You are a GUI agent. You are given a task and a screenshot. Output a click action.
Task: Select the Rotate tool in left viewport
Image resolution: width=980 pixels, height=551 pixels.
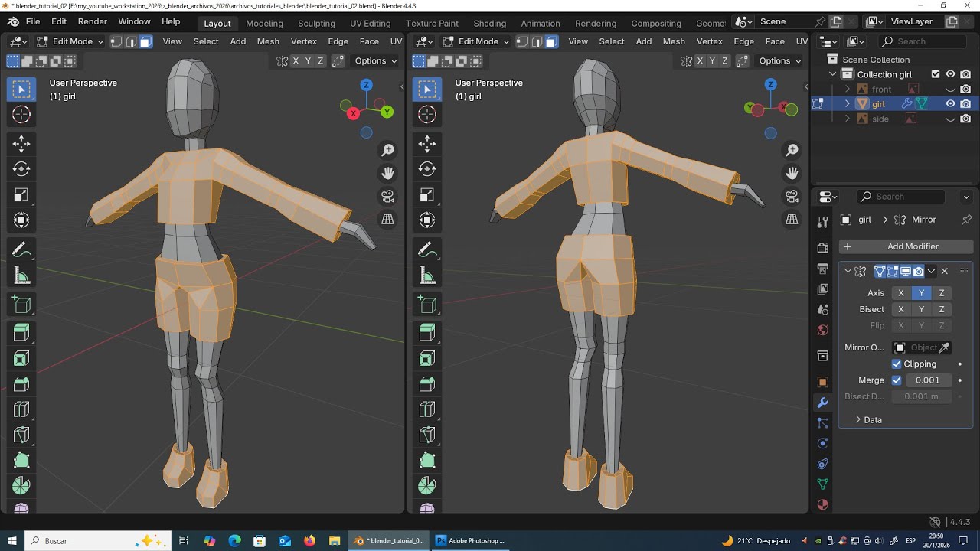pyautogui.click(x=21, y=169)
